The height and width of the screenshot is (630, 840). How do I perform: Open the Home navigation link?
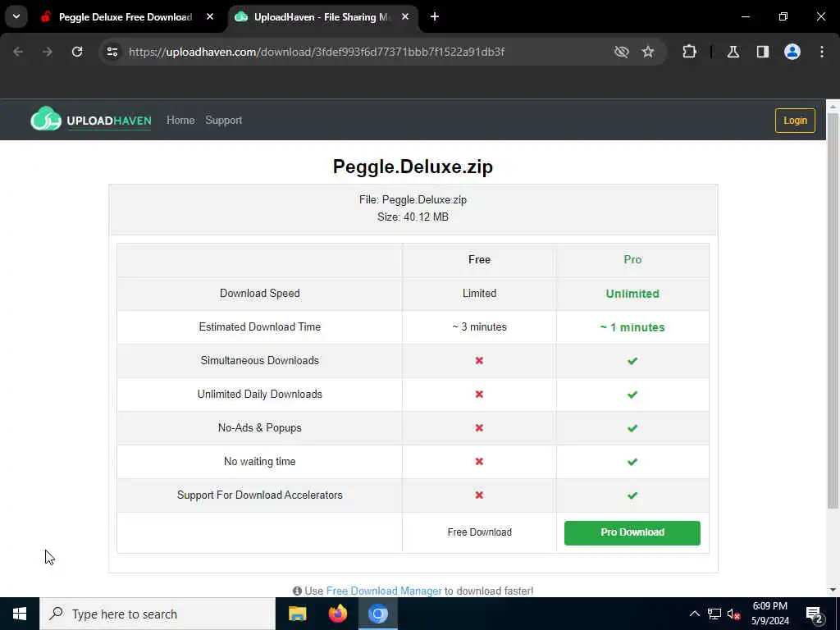click(x=180, y=120)
